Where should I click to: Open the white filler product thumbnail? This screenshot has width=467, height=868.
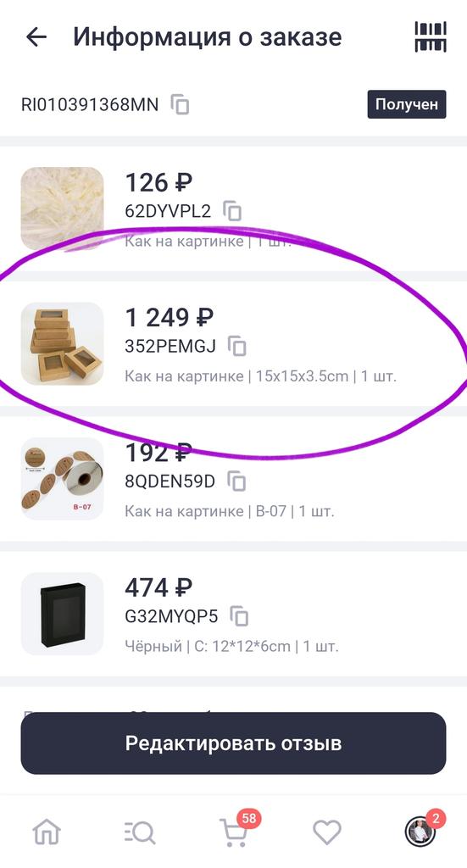[62, 209]
